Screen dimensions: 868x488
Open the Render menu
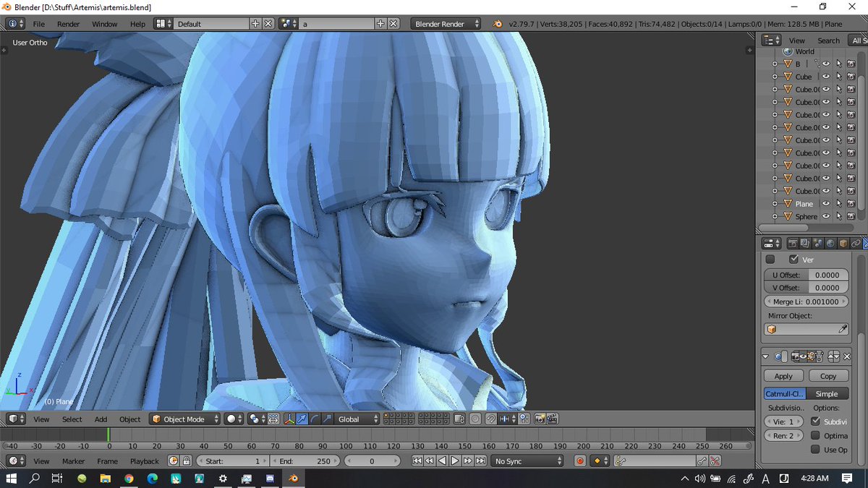(x=69, y=24)
